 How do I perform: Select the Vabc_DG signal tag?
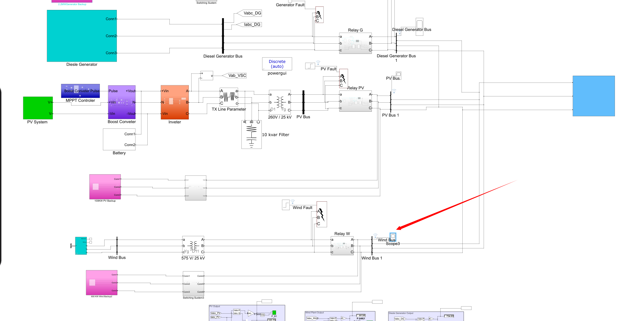click(x=249, y=13)
